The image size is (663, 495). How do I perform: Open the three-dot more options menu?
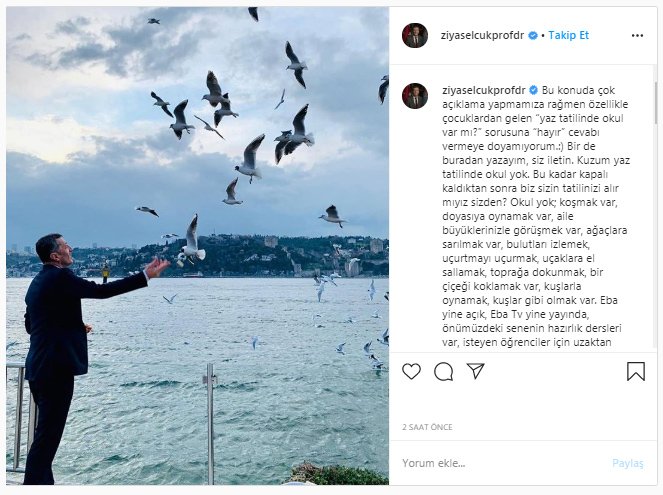coord(637,36)
